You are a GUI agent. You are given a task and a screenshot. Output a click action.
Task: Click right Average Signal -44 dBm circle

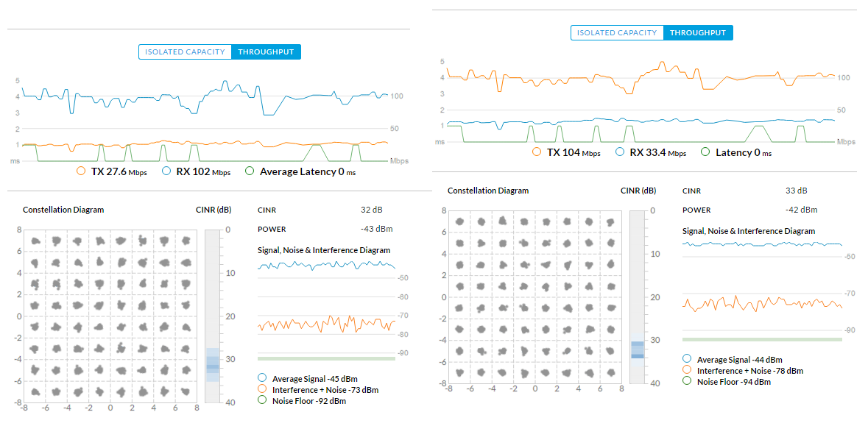(x=687, y=360)
